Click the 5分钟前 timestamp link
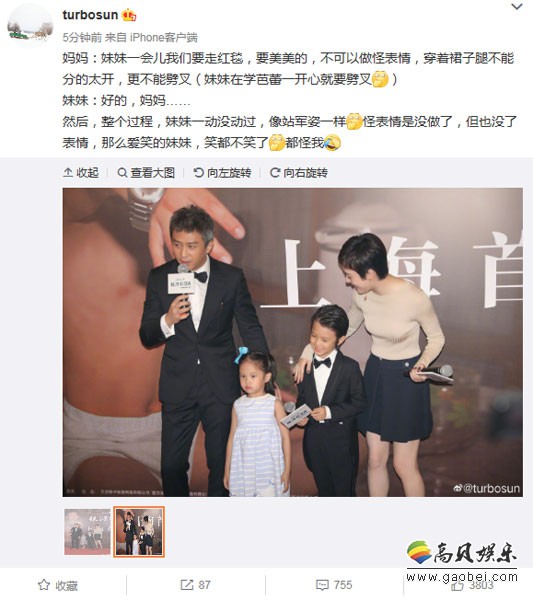533x600 pixels. (82, 38)
